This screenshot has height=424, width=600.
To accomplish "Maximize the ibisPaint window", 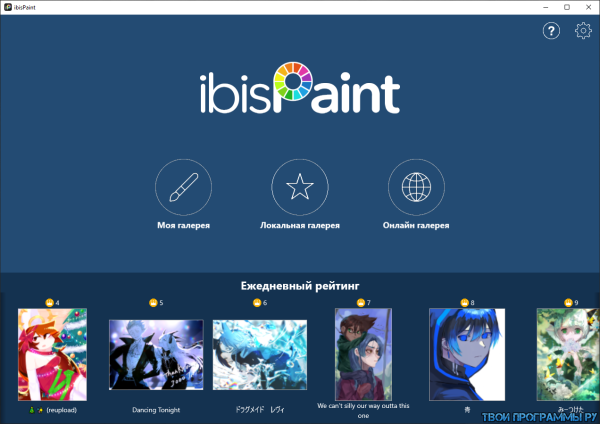I will pyautogui.click(x=567, y=7).
